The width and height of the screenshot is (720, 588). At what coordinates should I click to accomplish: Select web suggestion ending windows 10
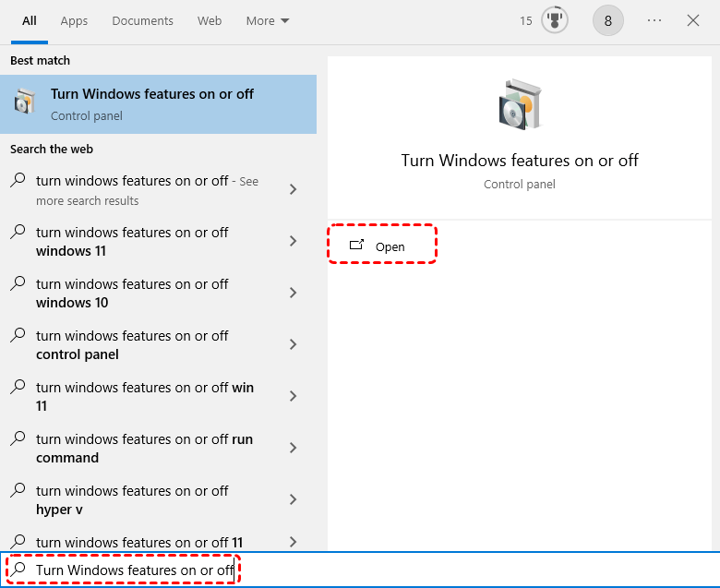pyautogui.click(x=159, y=293)
